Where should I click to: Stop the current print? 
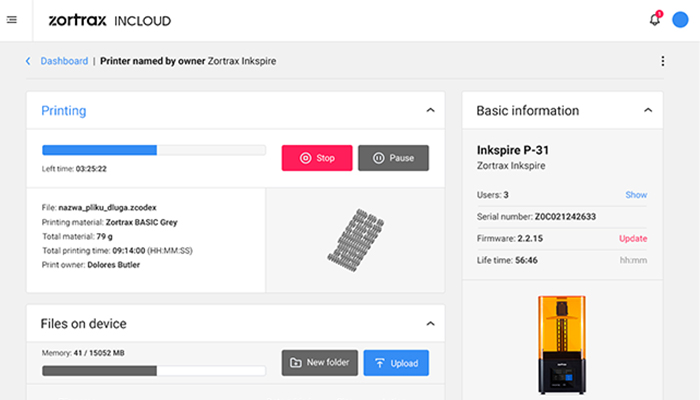317,158
